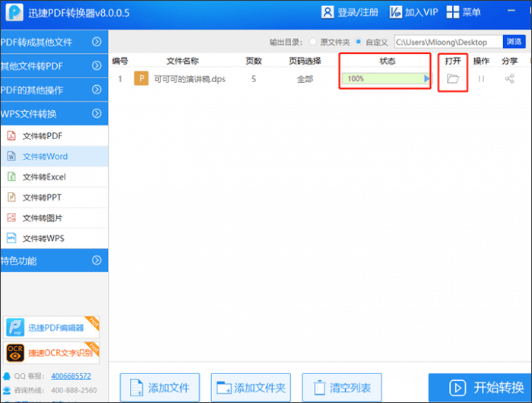
Task: Click the 文件转图片 sidebar icon
Action: click(x=11, y=217)
